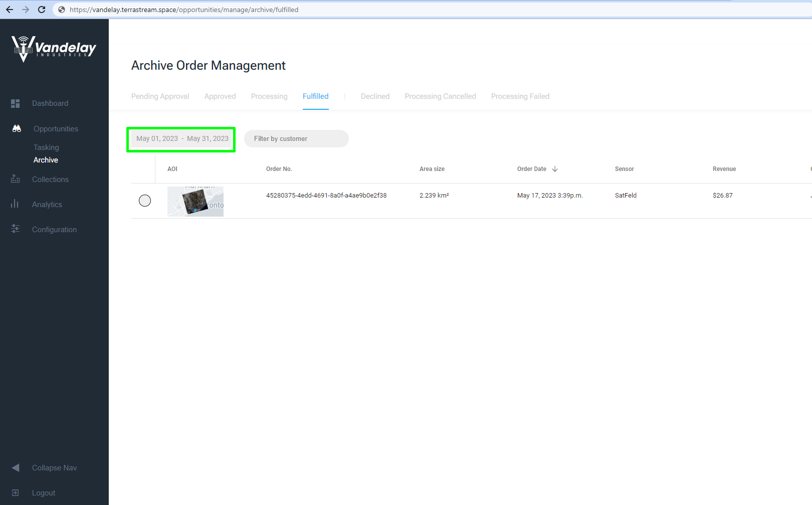Click the Order No. column header
812x505 pixels.
pyautogui.click(x=279, y=169)
